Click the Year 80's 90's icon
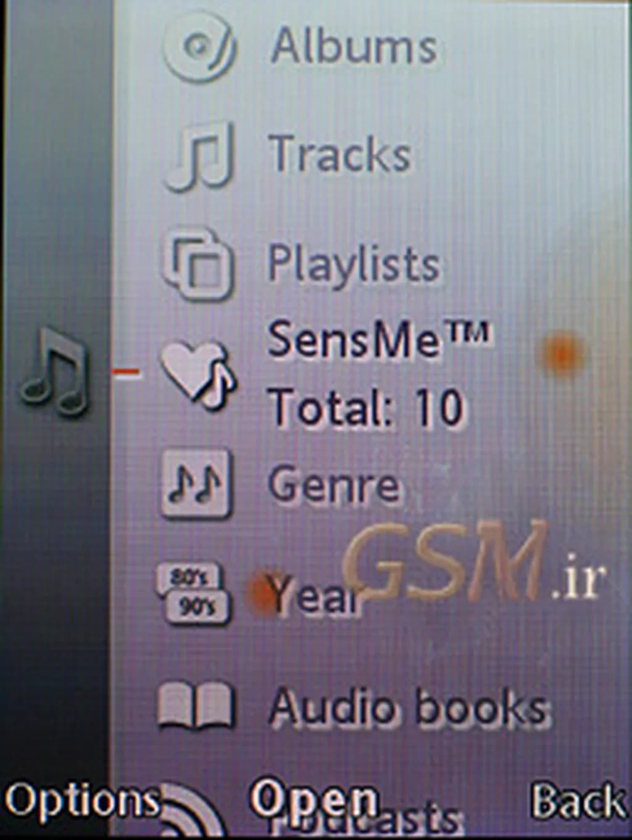 pos(193,593)
